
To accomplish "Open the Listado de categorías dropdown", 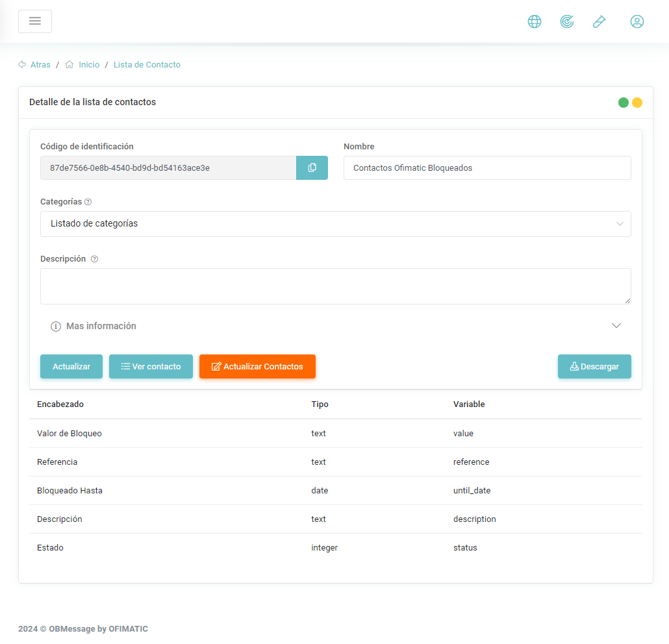I will tap(335, 224).
